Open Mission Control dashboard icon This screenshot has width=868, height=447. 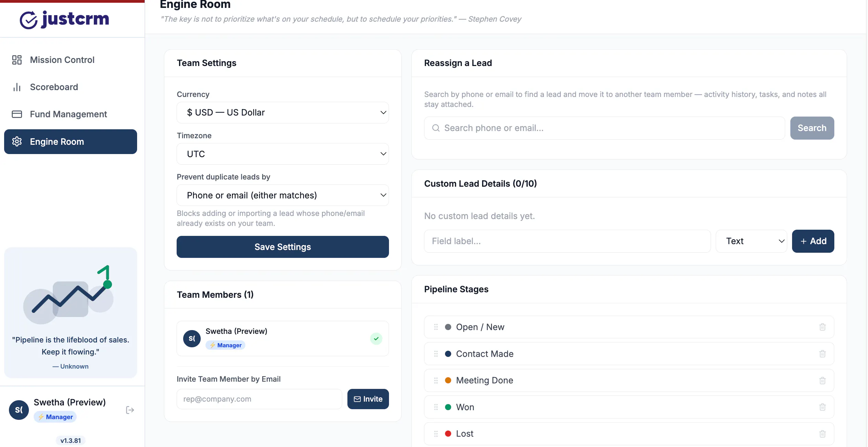pos(17,60)
